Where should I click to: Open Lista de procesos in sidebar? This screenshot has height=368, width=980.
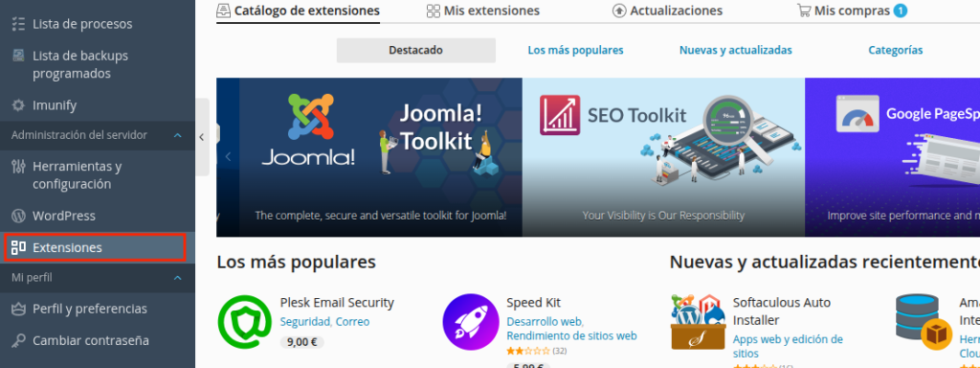(x=82, y=24)
